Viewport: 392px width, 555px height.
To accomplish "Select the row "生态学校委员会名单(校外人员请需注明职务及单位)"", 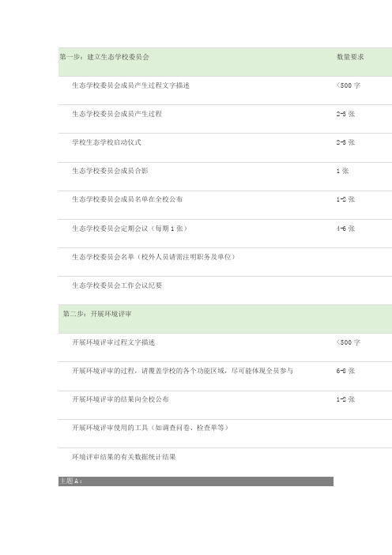I will click(153, 257).
